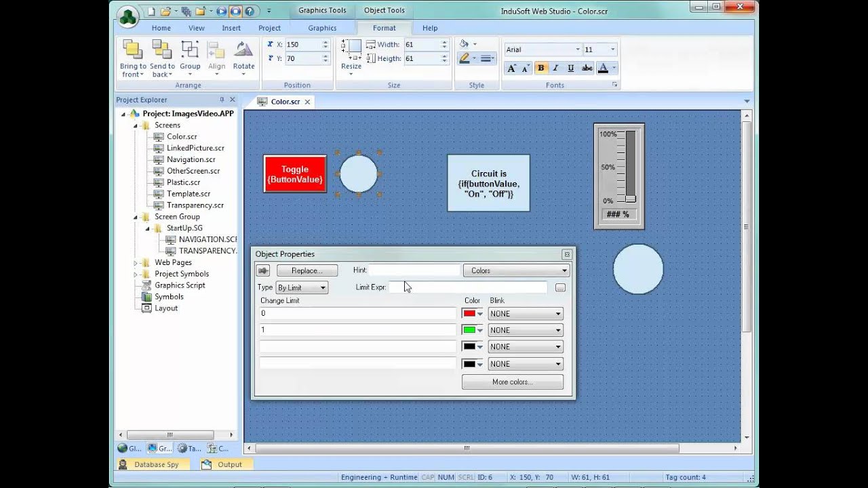Image resolution: width=868 pixels, height=488 pixels.
Task: Switch to the Project ribbon tab
Action: [x=269, y=28]
